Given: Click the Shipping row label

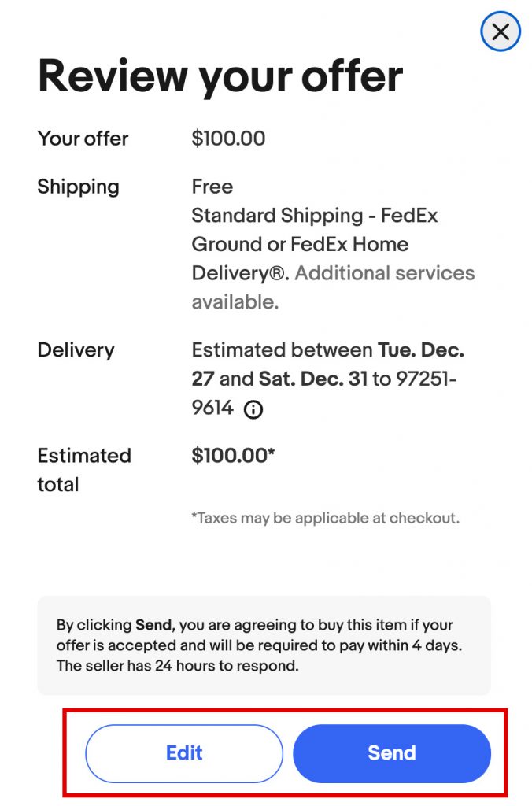Looking at the screenshot, I should coord(78,187).
